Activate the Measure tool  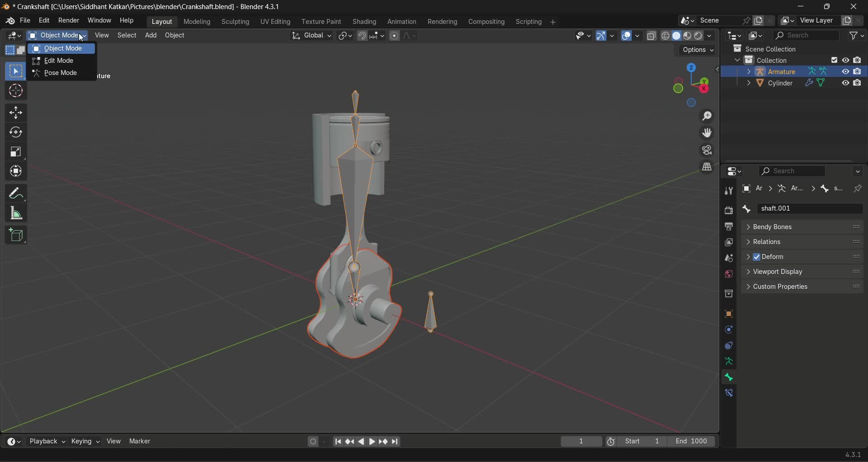[x=16, y=213]
